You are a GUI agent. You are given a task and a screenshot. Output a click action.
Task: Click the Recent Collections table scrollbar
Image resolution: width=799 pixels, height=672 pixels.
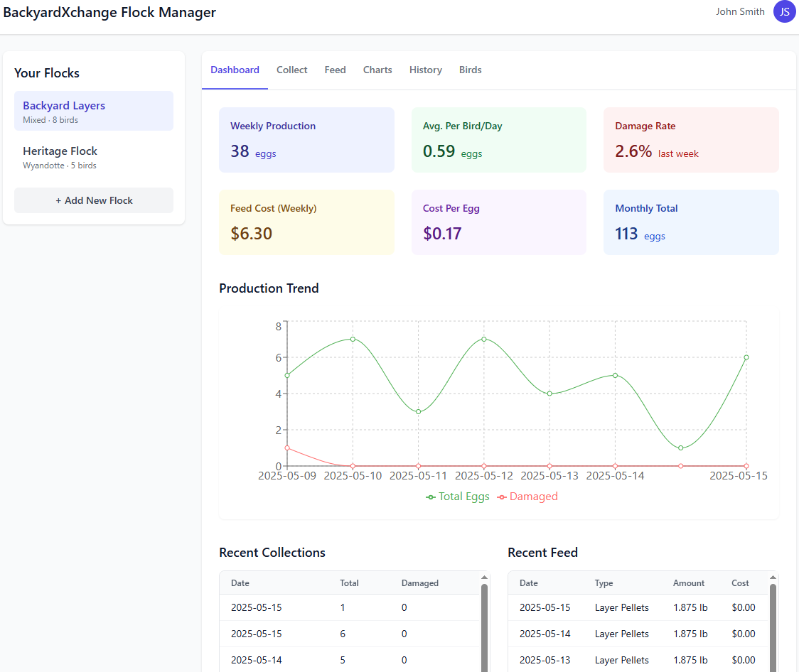point(485,628)
